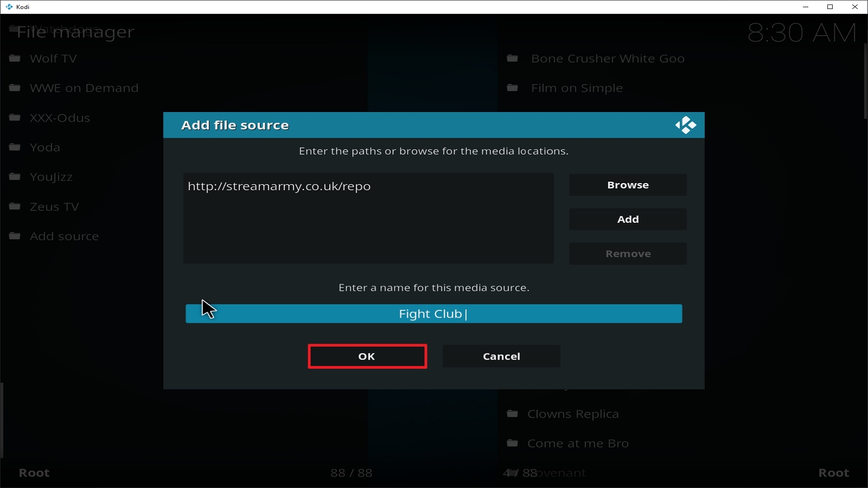Image resolution: width=868 pixels, height=488 pixels.
Task: Choose Add source in left pane
Action: 64,236
